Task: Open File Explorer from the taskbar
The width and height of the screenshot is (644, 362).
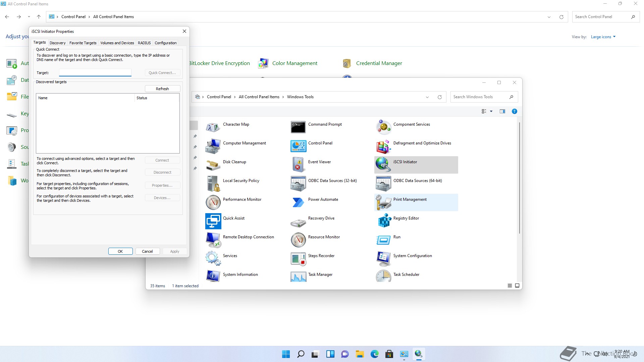Action: [x=360, y=354]
